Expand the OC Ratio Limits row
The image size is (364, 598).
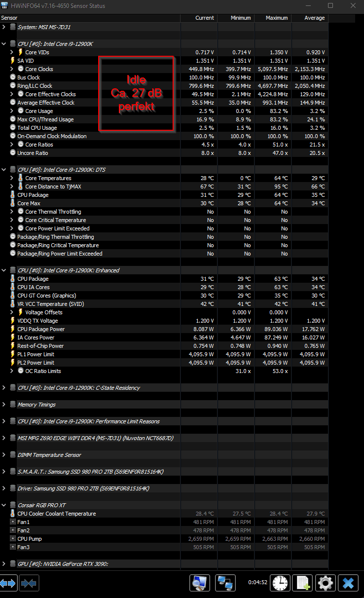pos(12,371)
